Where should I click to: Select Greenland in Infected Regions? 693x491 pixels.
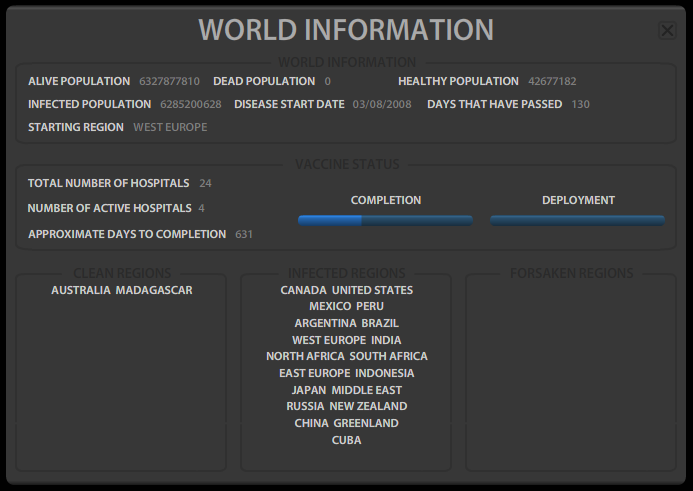click(x=366, y=423)
